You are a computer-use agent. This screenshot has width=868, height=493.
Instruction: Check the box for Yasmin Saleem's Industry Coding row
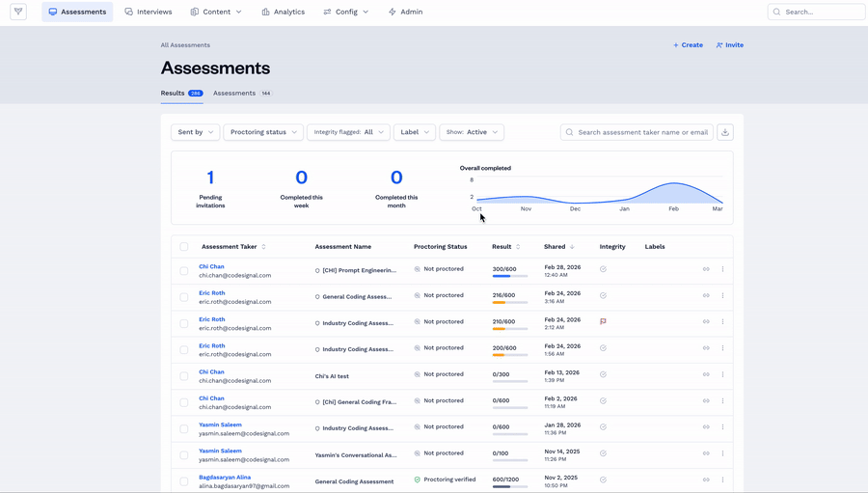point(184,428)
